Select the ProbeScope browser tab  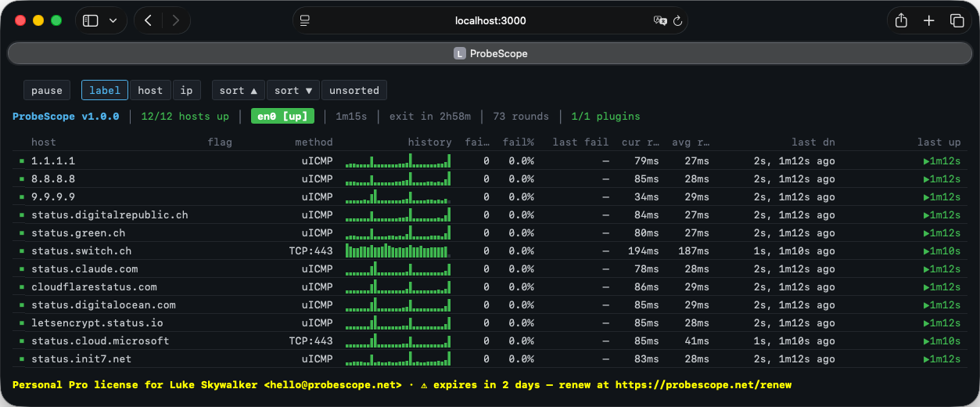tap(490, 53)
